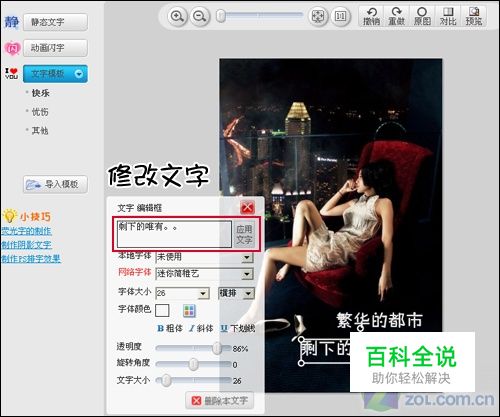Click the 删除本文字 delete button
Screen dimensions: 500x417
click(x=220, y=400)
